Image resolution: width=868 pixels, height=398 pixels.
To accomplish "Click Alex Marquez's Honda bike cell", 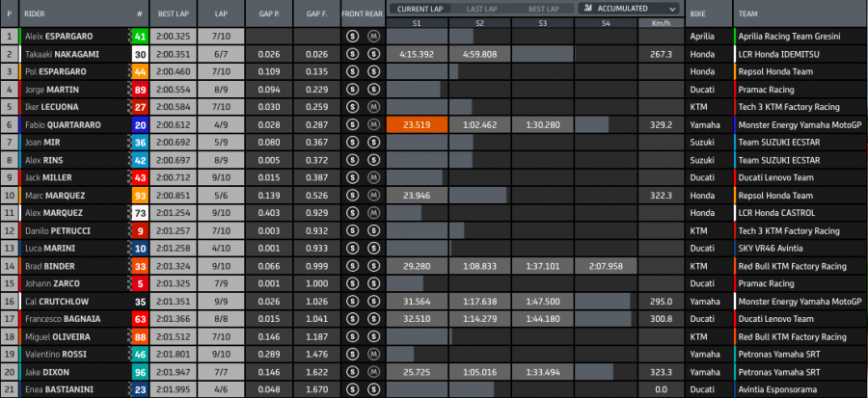I will point(709,213).
